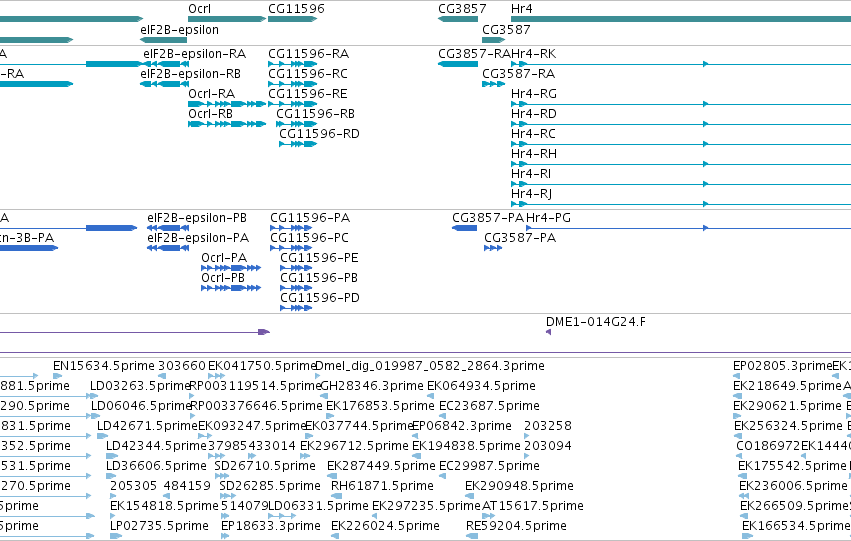This screenshot has height=541, width=851.
Task: Click transcript CG11596-RC
Action: coord(308,74)
